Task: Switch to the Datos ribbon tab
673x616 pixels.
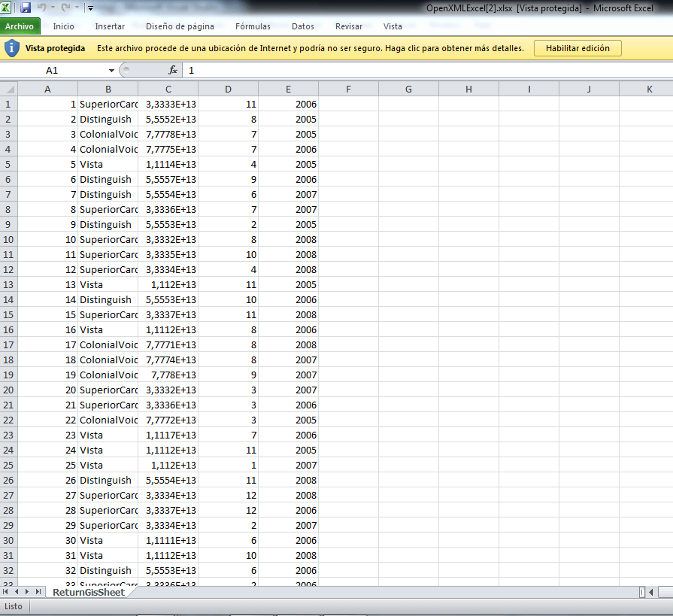Action: coord(303,26)
